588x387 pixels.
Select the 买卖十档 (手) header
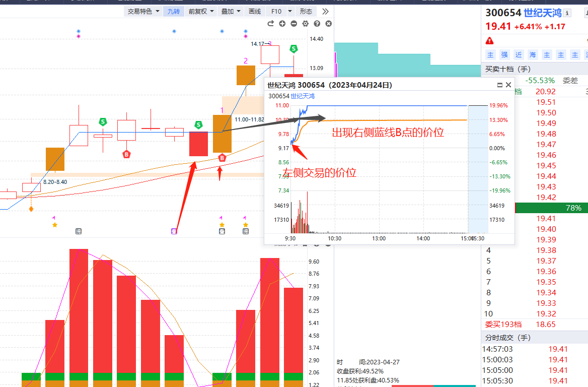[x=508, y=69]
